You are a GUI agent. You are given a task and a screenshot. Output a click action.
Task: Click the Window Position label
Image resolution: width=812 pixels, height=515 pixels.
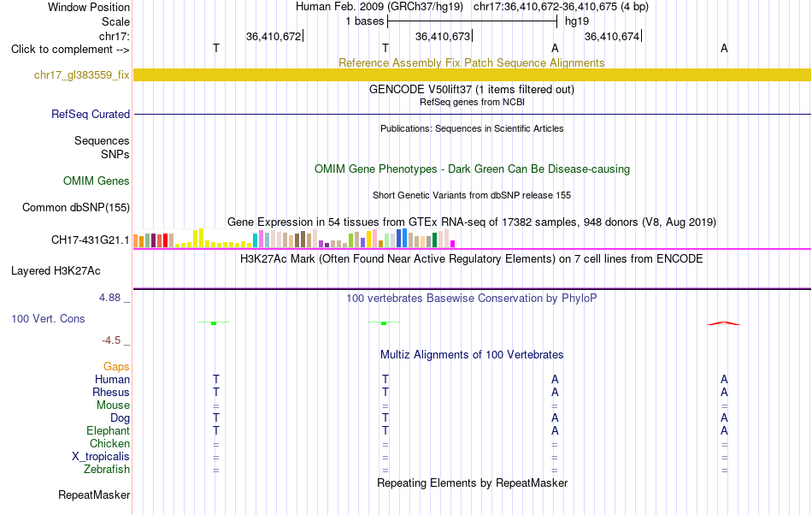click(x=89, y=7)
